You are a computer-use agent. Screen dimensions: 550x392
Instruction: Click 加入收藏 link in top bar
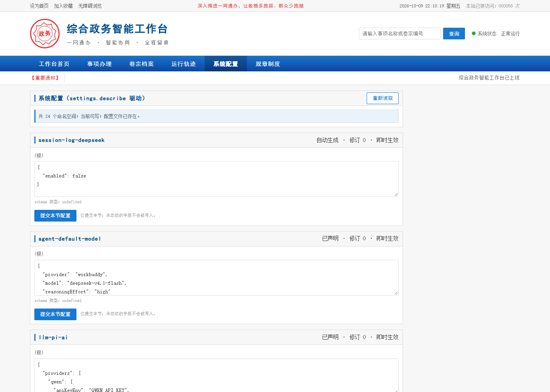pyautogui.click(x=64, y=6)
